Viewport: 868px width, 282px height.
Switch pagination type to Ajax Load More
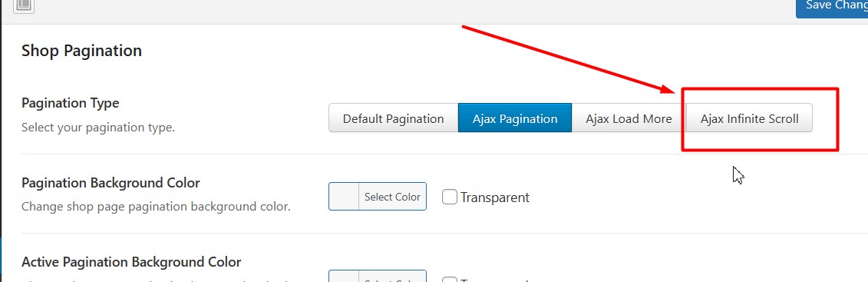[x=629, y=118]
